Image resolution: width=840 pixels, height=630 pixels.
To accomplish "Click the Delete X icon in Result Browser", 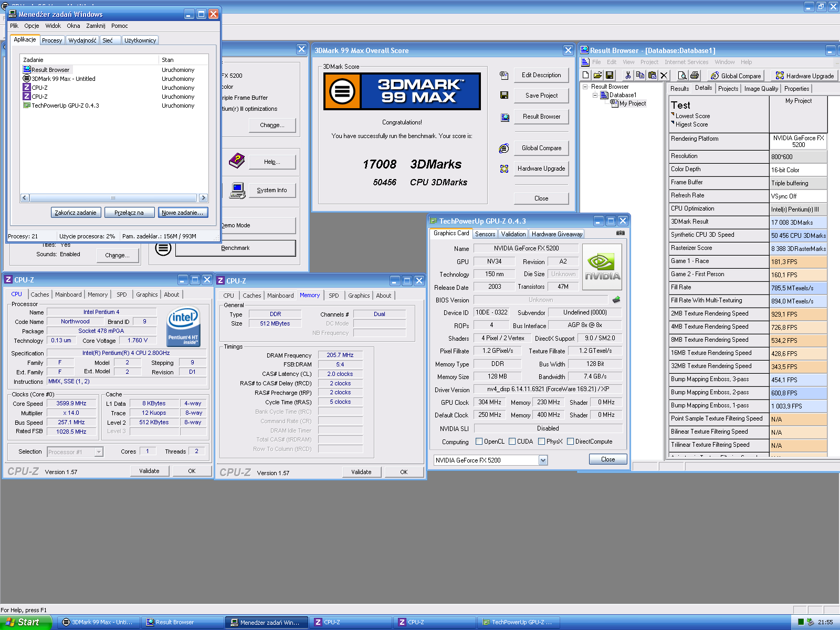I will point(664,75).
